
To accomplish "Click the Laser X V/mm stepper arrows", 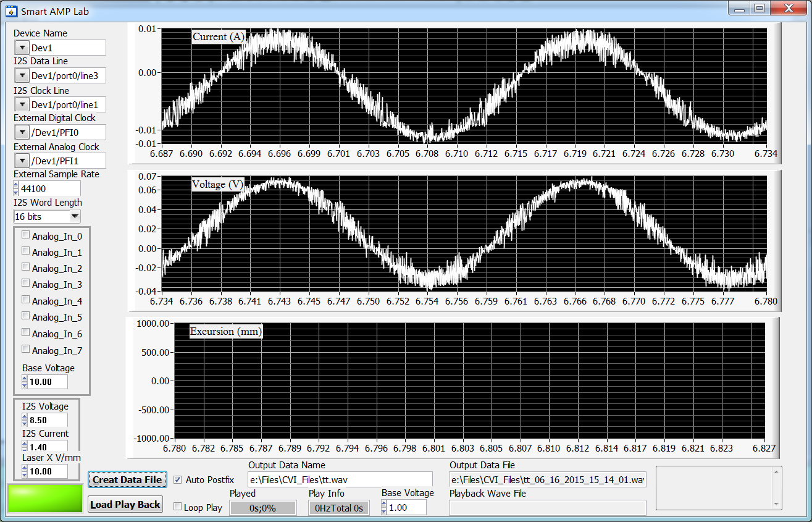I will click(25, 471).
